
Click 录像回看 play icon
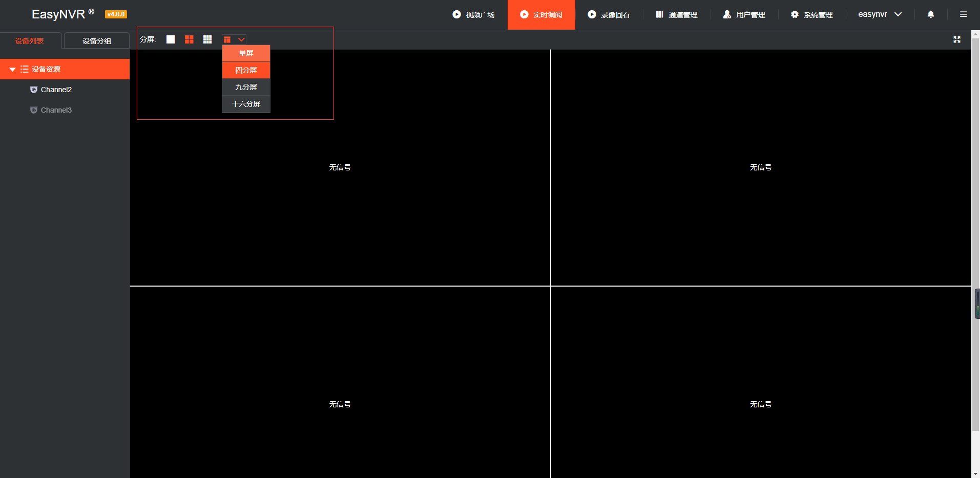click(x=592, y=14)
